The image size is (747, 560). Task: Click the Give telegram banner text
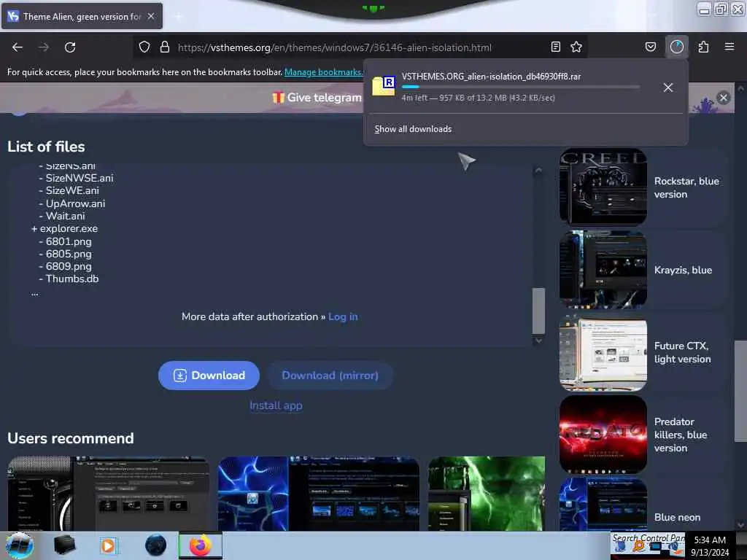pyautogui.click(x=324, y=98)
